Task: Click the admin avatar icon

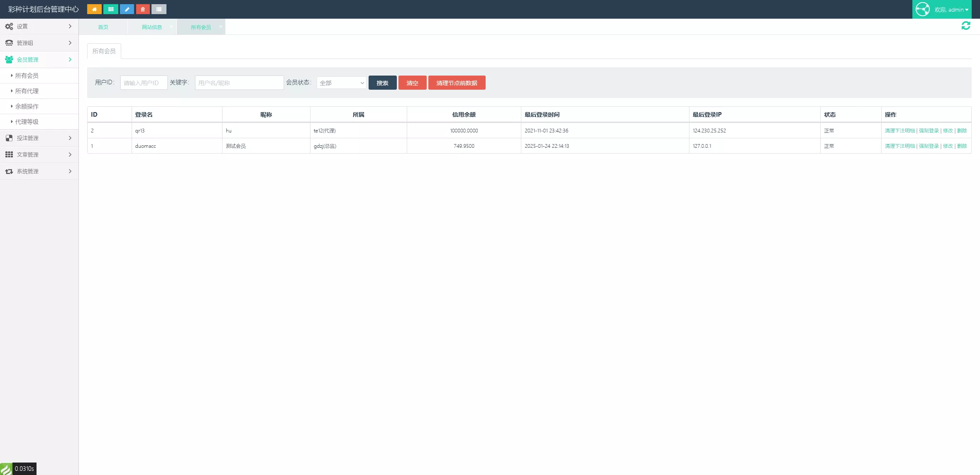Action: [x=922, y=9]
